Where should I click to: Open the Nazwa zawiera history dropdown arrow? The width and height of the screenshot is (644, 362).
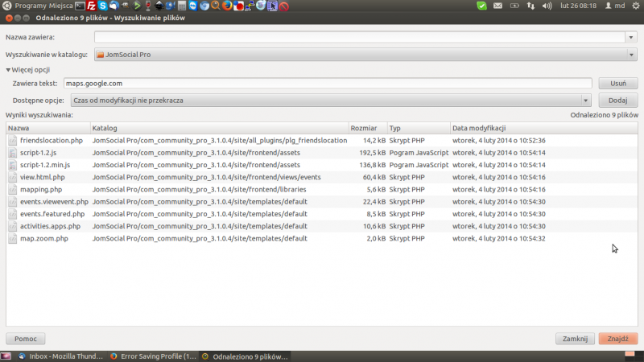pyautogui.click(x=631, y=37)
